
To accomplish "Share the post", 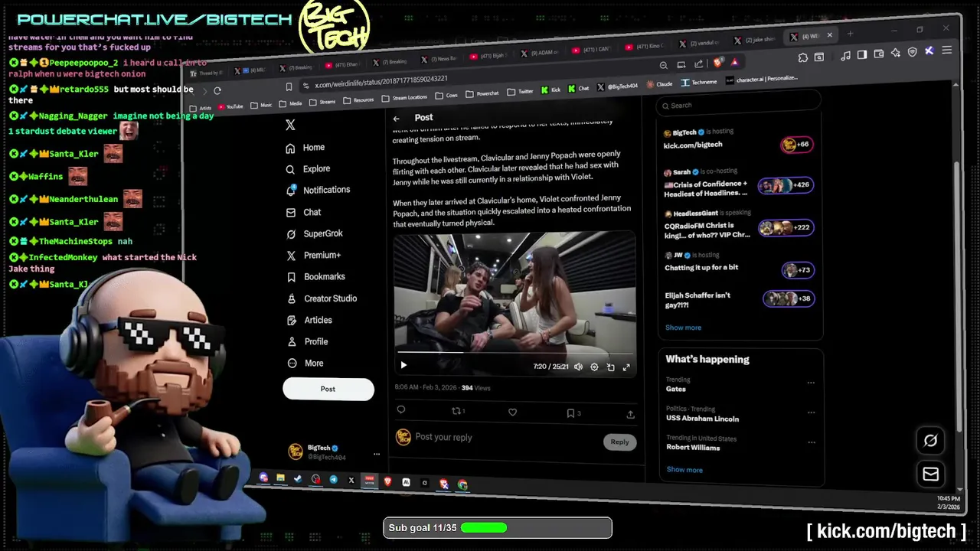I will [x=630, y=414].
